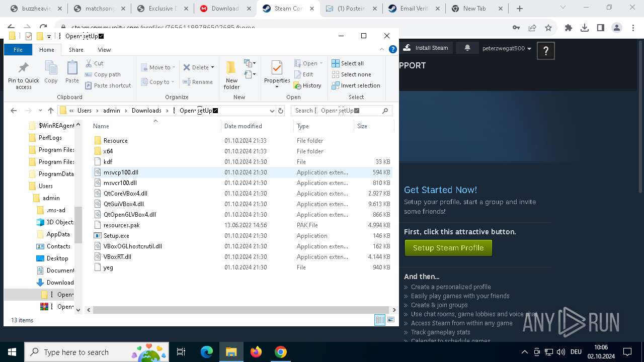The image size is (644, 362).
Task: Click Copy path in ribbon
Action: (103, 74)
